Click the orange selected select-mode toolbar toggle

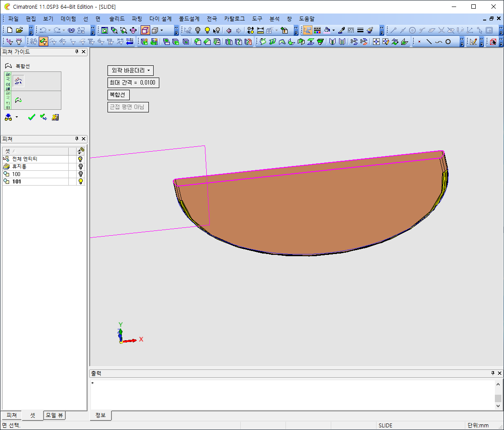[x=308, y=30]
